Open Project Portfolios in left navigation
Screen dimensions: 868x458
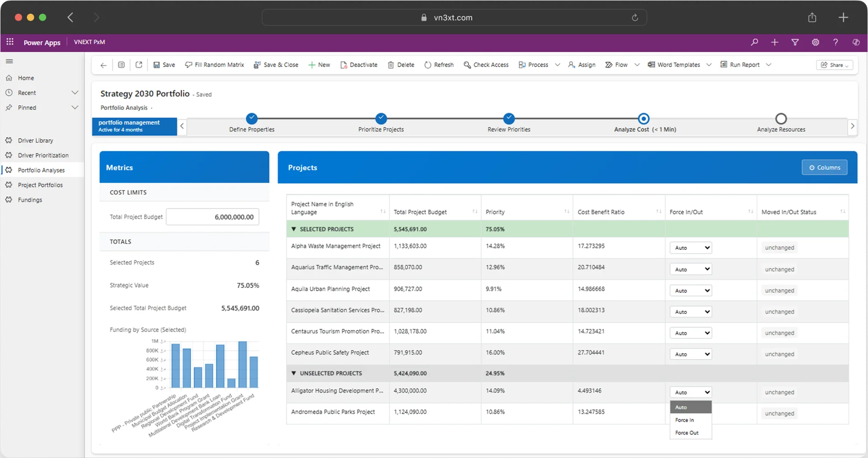tap(40, 185)
